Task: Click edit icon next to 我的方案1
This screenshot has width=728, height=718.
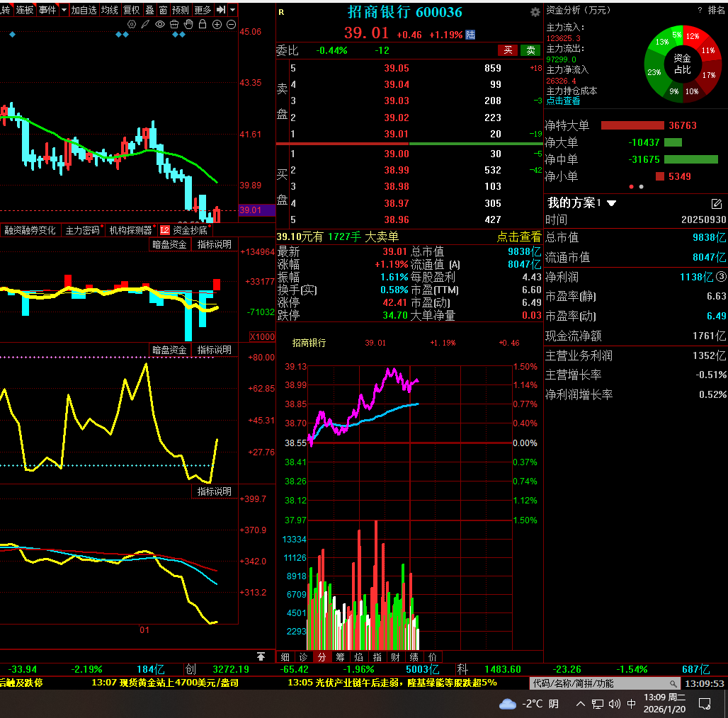Action: [x=717, y=203]
